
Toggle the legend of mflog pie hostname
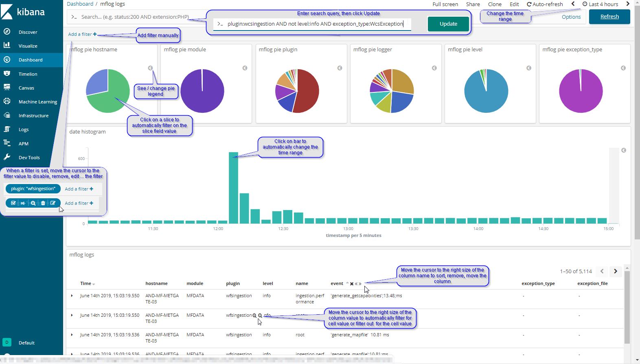click(150, 68)
